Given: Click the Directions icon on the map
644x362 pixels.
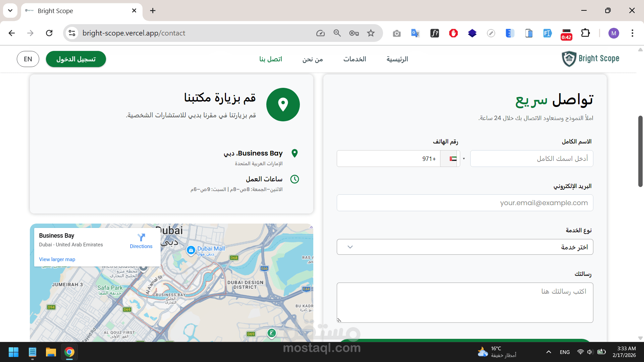Looking at the screenshot, I should point(141,238).
